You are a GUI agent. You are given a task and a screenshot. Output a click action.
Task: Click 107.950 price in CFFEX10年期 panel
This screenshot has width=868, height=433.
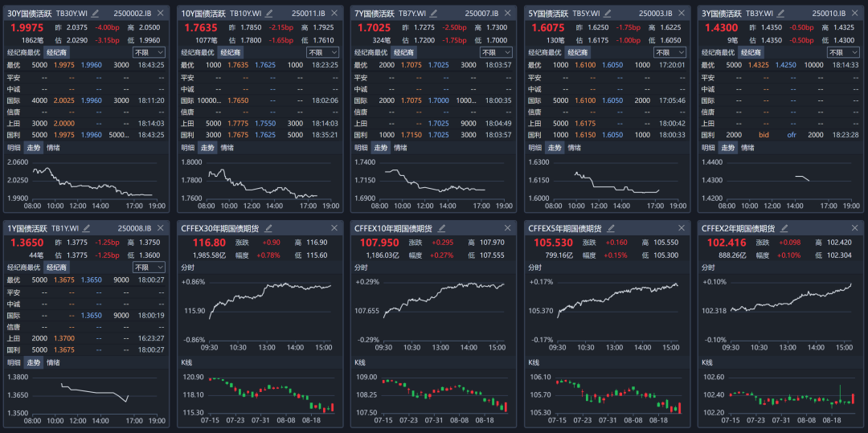tap(379, 243)
